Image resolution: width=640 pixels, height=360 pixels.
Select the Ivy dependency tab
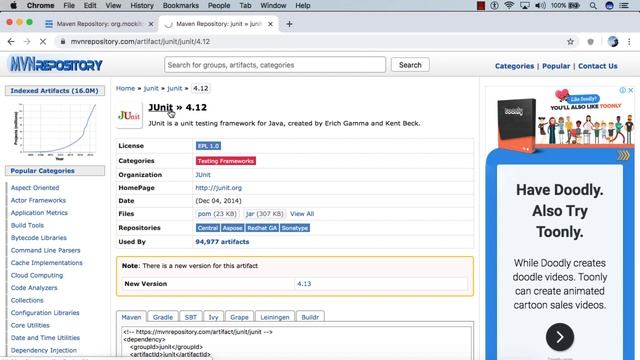(x=213, y=317)
